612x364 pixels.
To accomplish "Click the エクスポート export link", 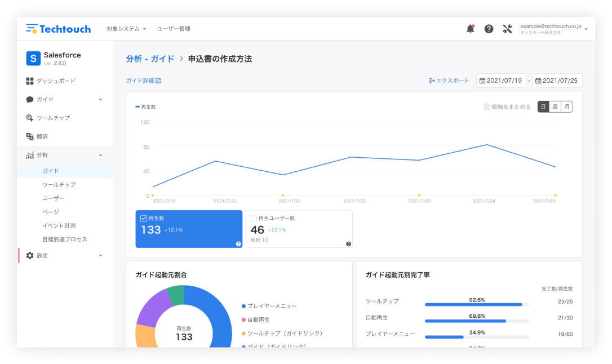I will [x=449, y=81].
